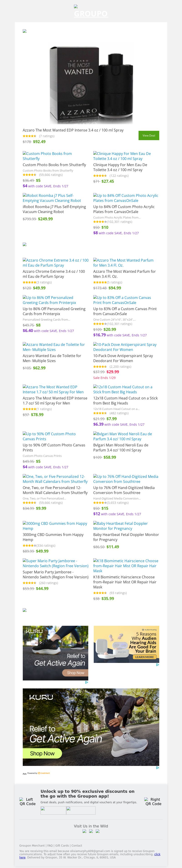Open the Groupon Merchant footer link

[32, 845]
